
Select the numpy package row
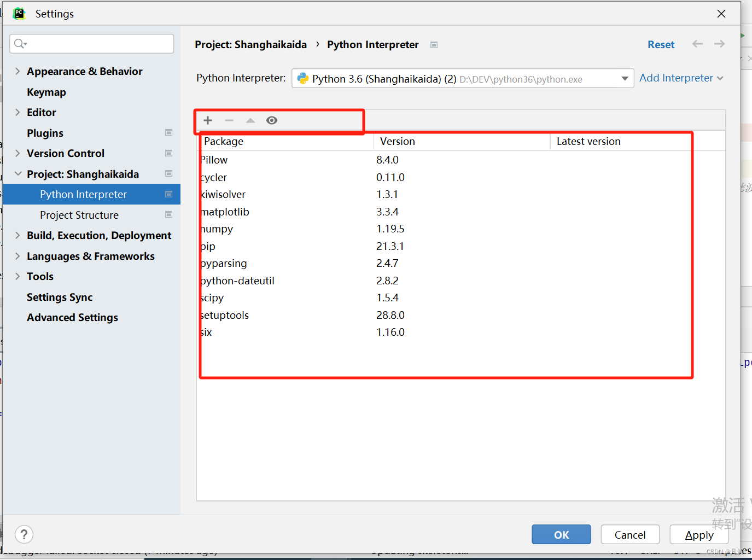[x=461, y=229]
